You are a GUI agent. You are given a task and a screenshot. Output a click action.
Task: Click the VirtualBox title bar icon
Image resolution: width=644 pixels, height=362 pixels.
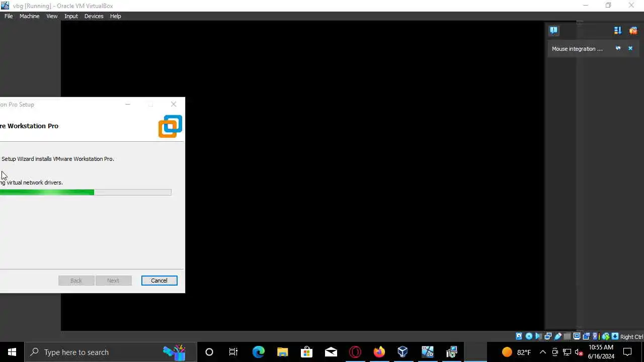(5, 6)
